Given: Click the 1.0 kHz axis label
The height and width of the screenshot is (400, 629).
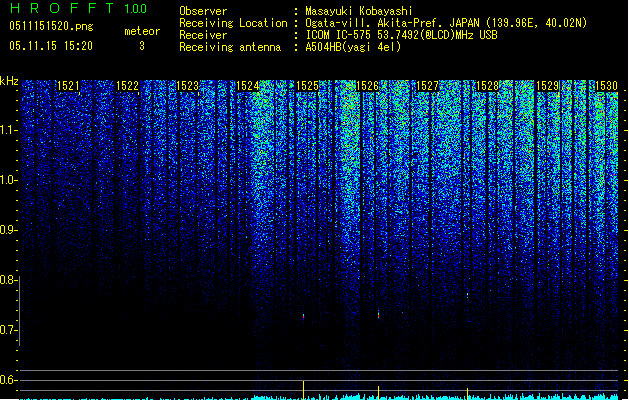Looking at the screenshot, I should pyautogui.click(x=9, y=180).
